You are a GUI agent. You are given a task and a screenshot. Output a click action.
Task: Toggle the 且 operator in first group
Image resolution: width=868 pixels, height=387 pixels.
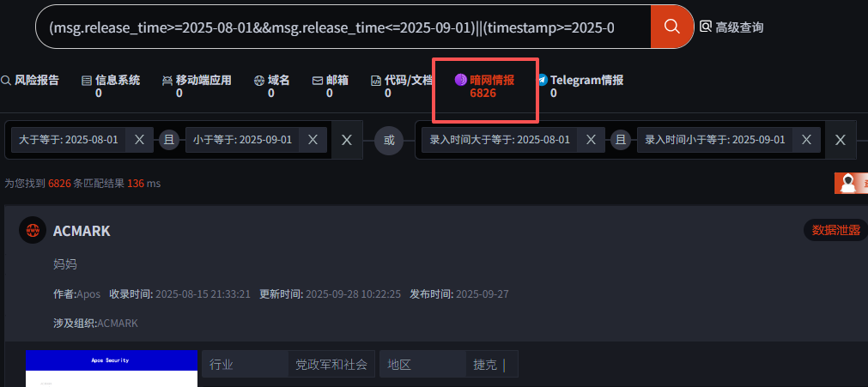(169, 140)
